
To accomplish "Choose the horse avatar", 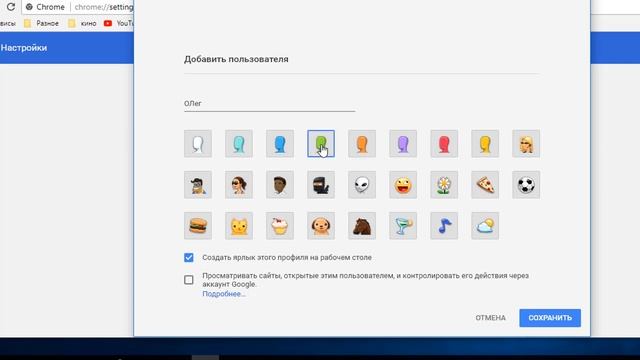I will 362,226.
